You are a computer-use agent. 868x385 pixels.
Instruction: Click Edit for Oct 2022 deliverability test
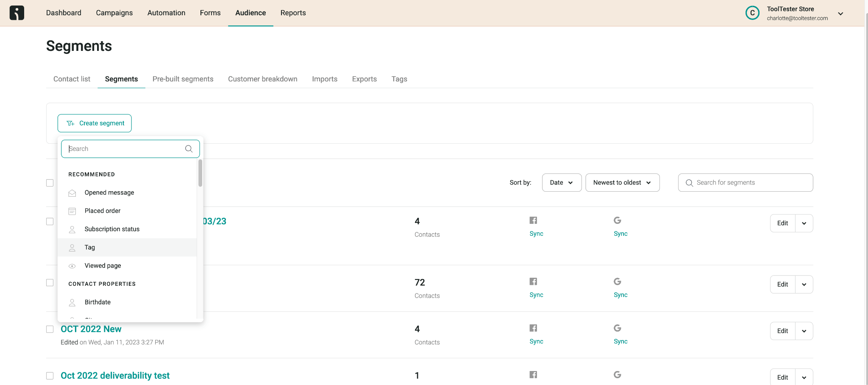pos(782,377)
